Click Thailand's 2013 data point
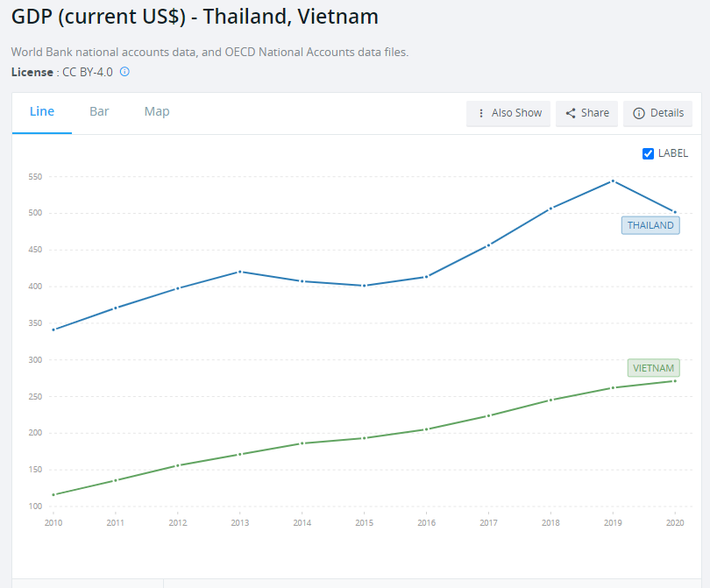 coord(240,272)
